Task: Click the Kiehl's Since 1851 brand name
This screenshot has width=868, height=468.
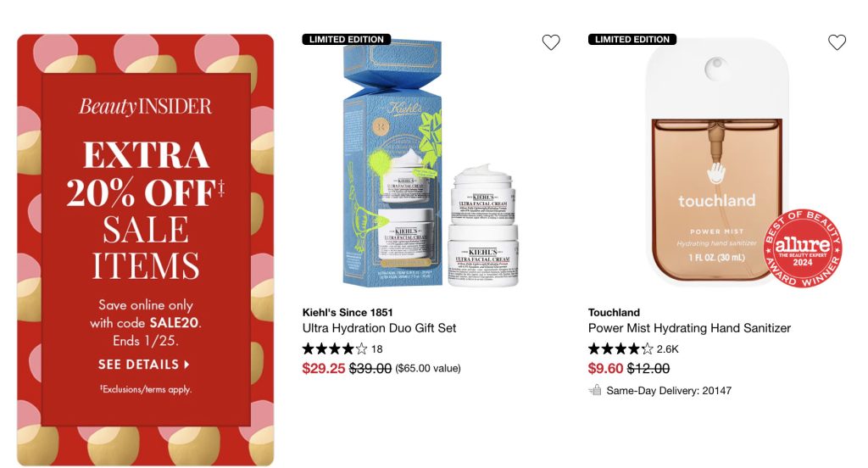Action: (348, 312)
